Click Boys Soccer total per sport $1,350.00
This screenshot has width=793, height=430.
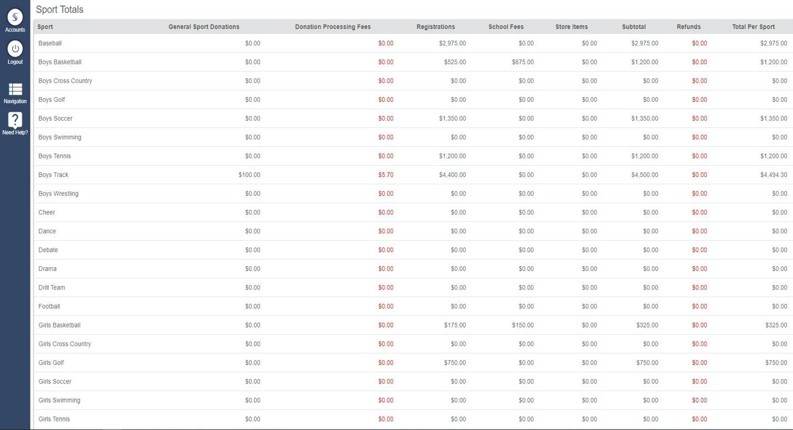click(x=774, y=118)
